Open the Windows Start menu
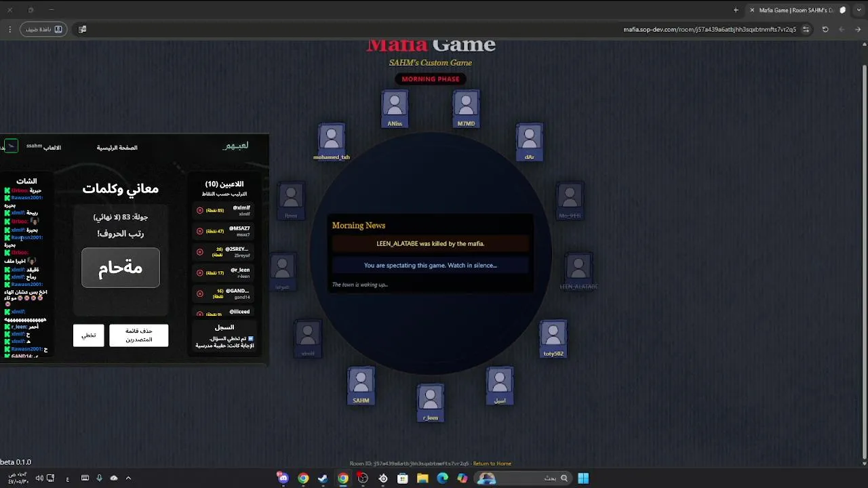The height and width of the screenshot is (488, 868). pyautogui.click(x=583, y=478)
